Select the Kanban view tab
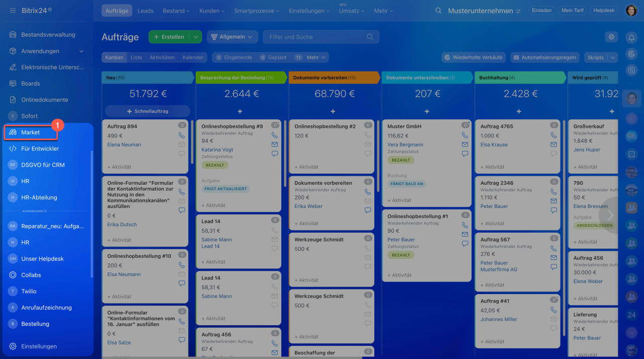This screenshot has height=359, width=644. (114, 57)
